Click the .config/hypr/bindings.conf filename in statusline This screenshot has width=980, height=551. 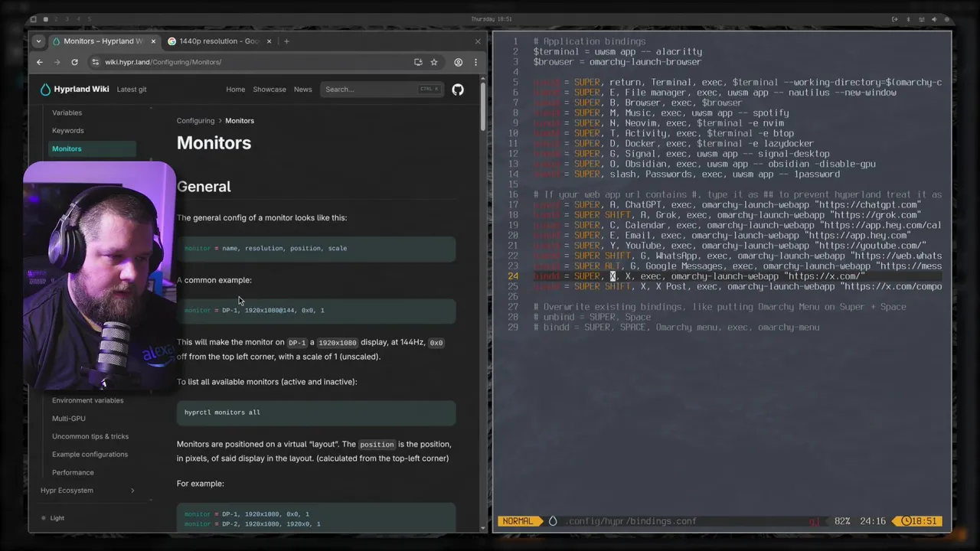631,521
